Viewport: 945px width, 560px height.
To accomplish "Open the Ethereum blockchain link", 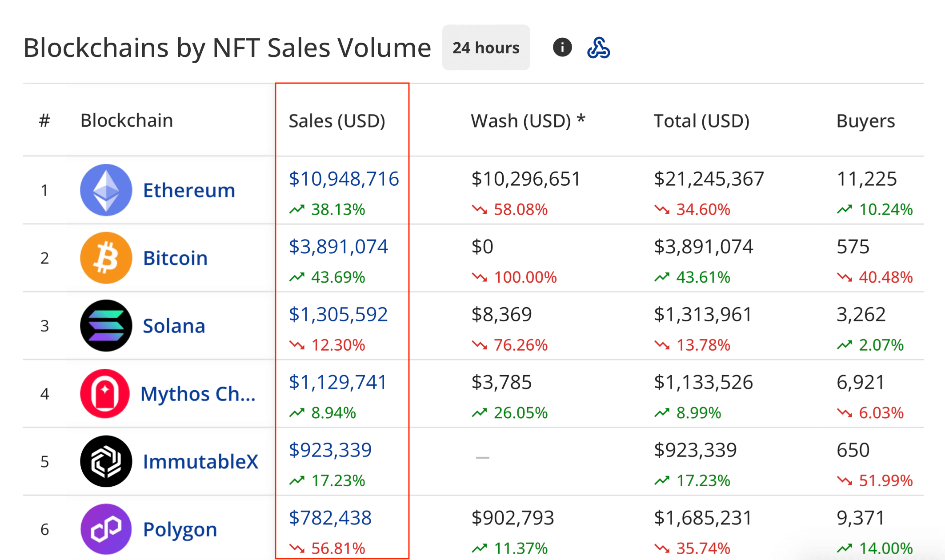I will (189, 190).
